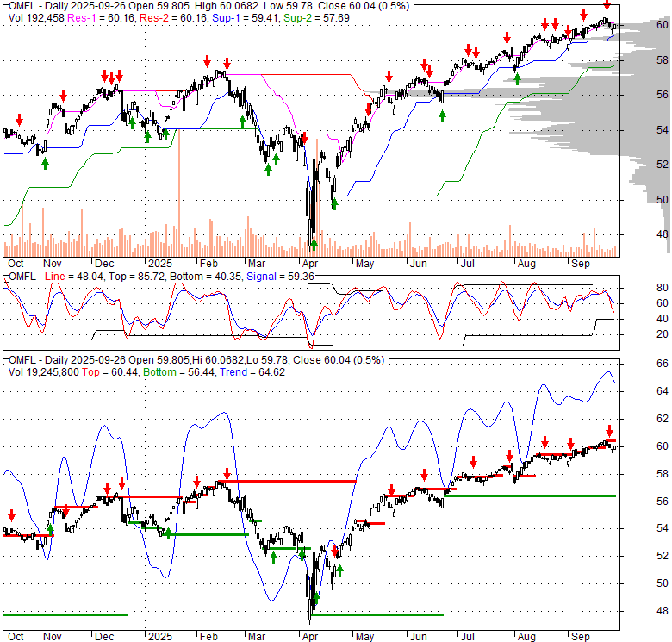Viewport: 672px width, 642px height.
Task: Click the long red resistance bar from February to May in bottom chart
Action: 287,482
